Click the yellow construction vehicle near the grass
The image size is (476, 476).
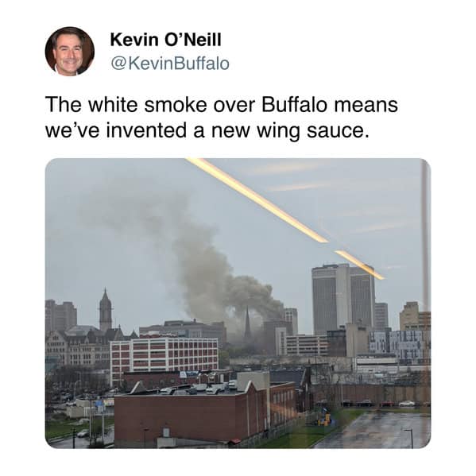point(324,418)
